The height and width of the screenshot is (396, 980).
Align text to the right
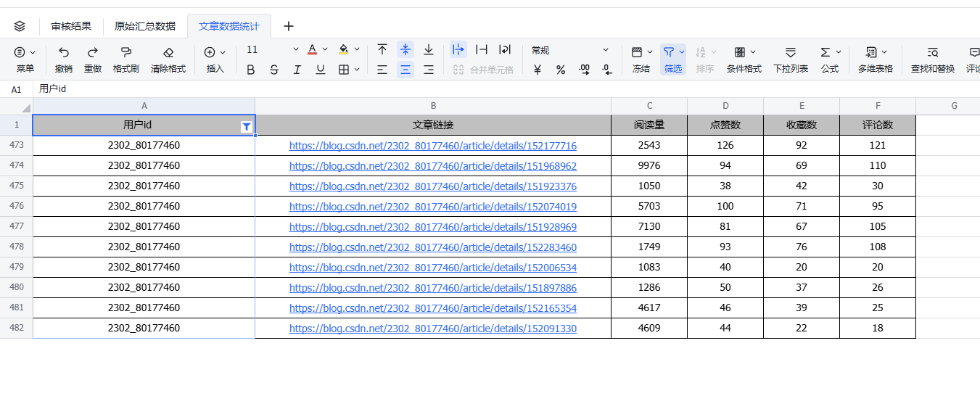click(x=429, y=70)
